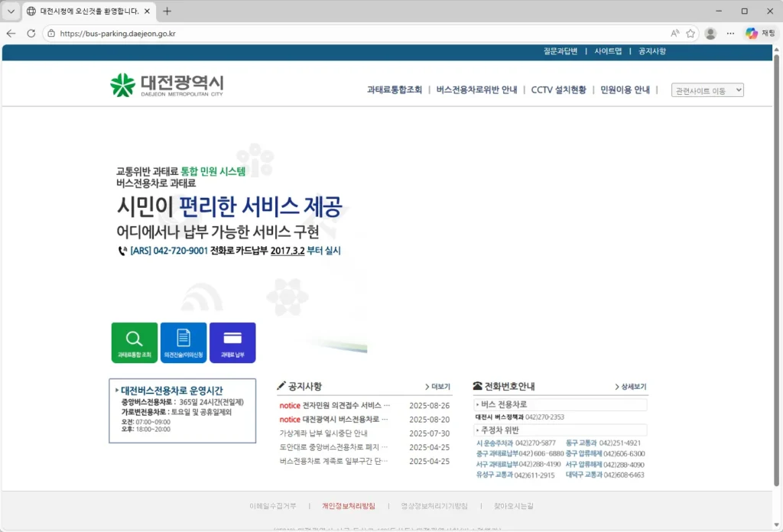Open the 관련사이트 이동 dropdown

tap(707, 89)
